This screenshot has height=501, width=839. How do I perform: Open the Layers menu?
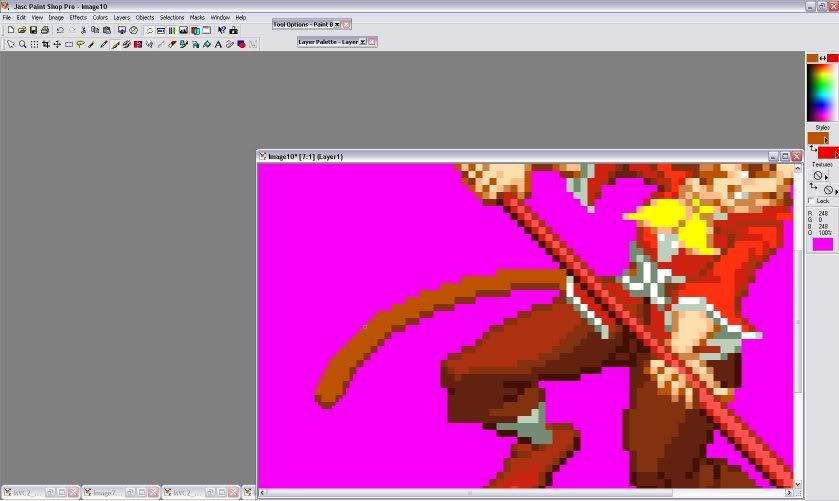coord(121,18)
